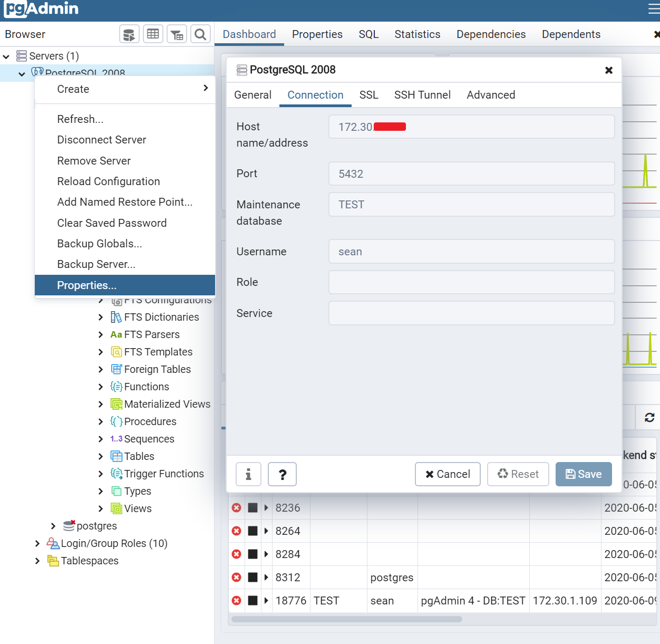660x644 pixels.
Task: Open the View Data grid icon
Action: [x=153, y=34]
